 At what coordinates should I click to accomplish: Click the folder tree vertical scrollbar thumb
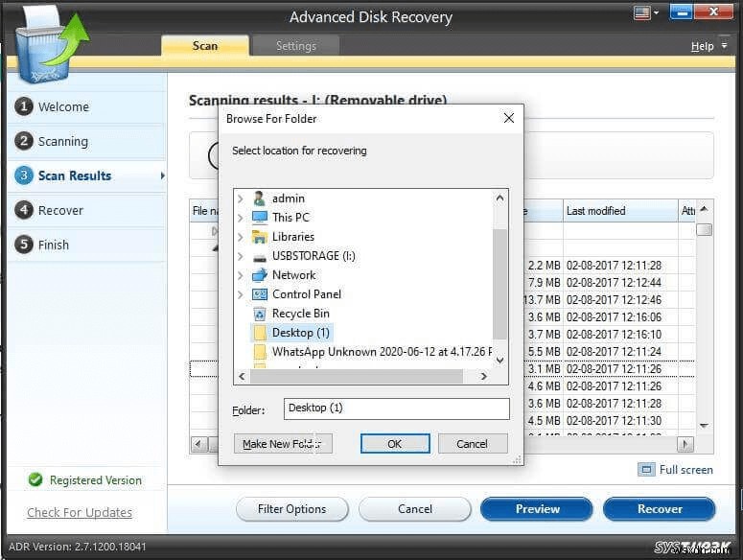pyautogui.click(x=499, y=284)
